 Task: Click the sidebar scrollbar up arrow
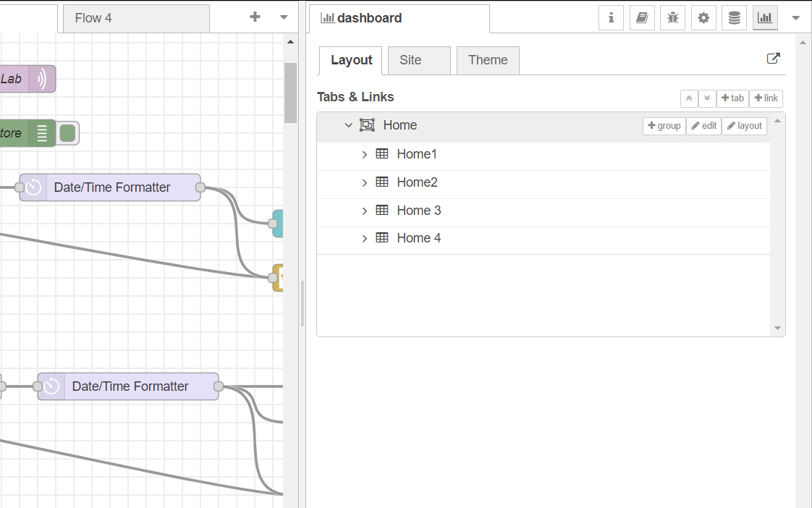[x=803, y=43]
